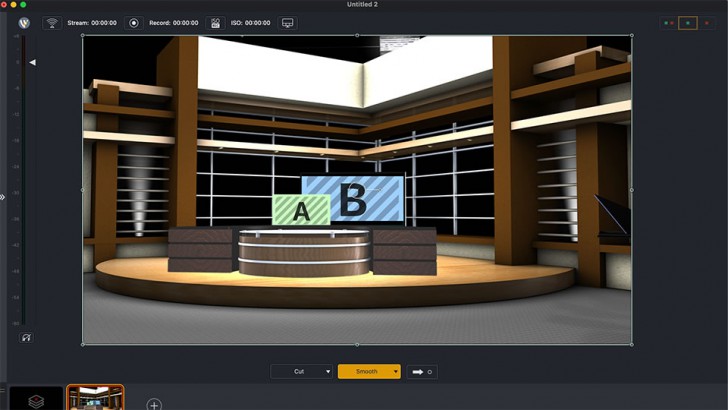Image resolution: width=728 pixels, height=410 pixels.
Task: Start streaming with the broadcast Wi-Fi icon
Action: point(52,23)
